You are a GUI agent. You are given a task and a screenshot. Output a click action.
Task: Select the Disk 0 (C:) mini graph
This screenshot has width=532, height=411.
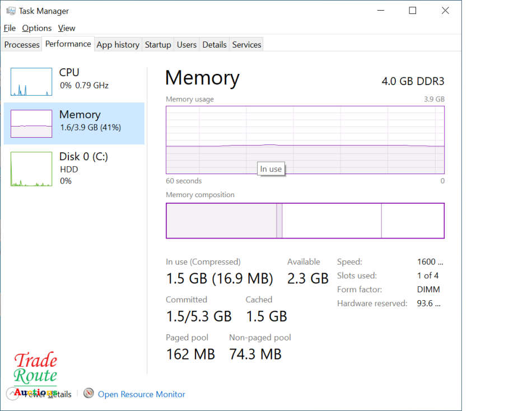coord(31,169)
